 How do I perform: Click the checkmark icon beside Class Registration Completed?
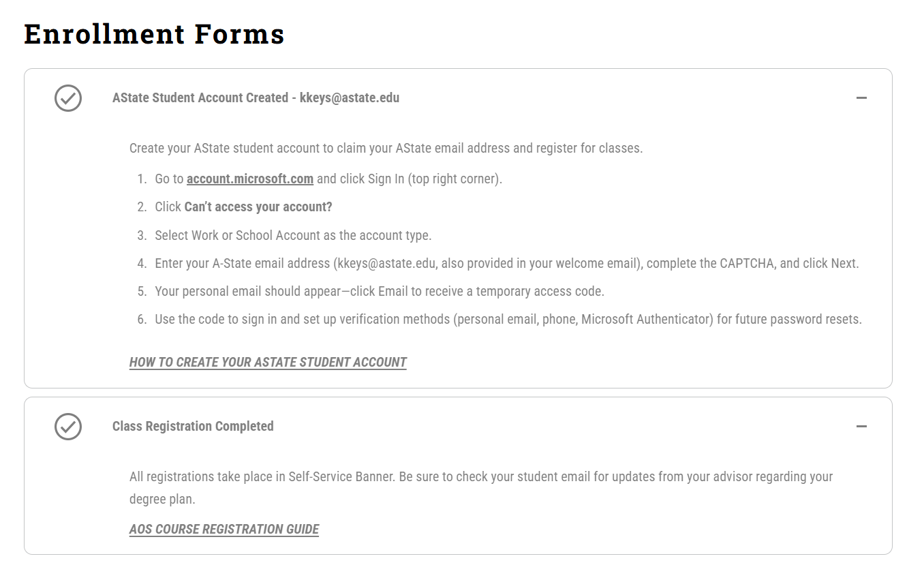[68, 427]
